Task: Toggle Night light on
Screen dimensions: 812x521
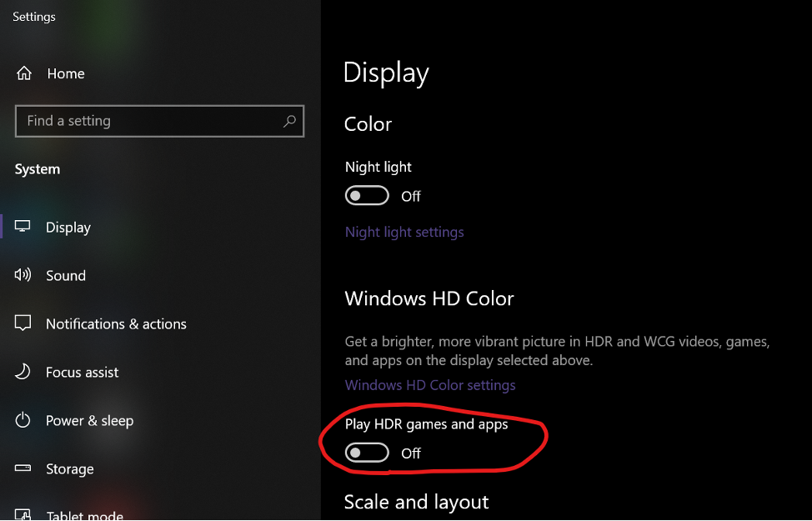Action: tap(367, 195)
